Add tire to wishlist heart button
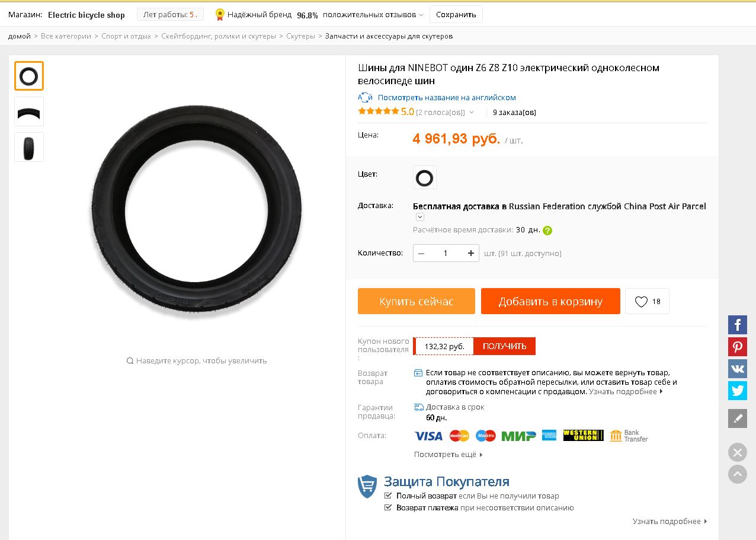This screenshot has height=540, width=756. click(647, 302)
